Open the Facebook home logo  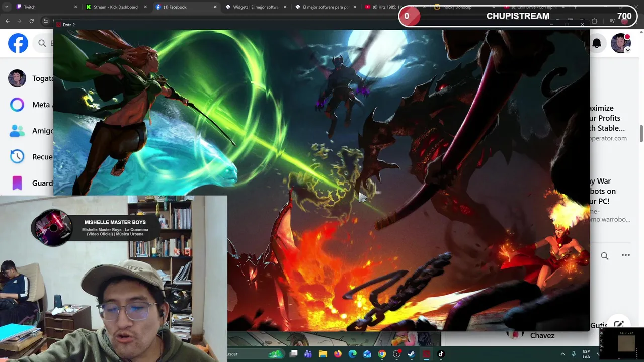coord(18,44)
